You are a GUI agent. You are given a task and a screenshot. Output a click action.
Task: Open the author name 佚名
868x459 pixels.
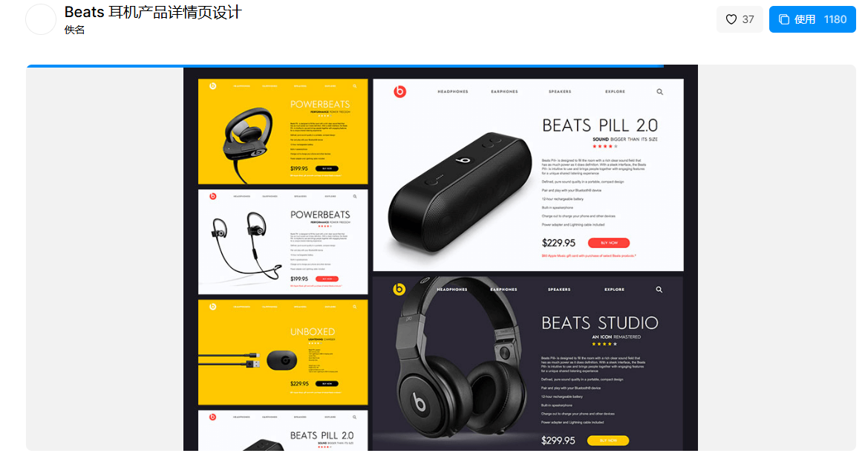[74, 30]
